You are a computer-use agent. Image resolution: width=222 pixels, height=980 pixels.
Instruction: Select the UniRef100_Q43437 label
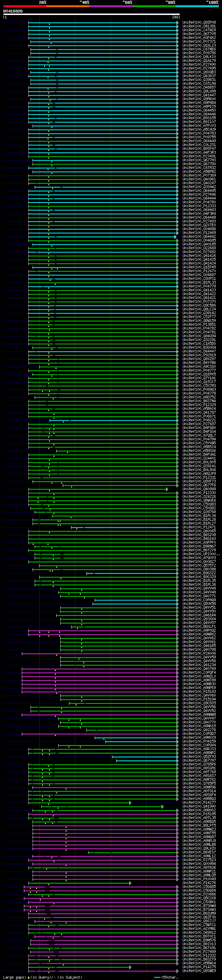pos(199,76)
